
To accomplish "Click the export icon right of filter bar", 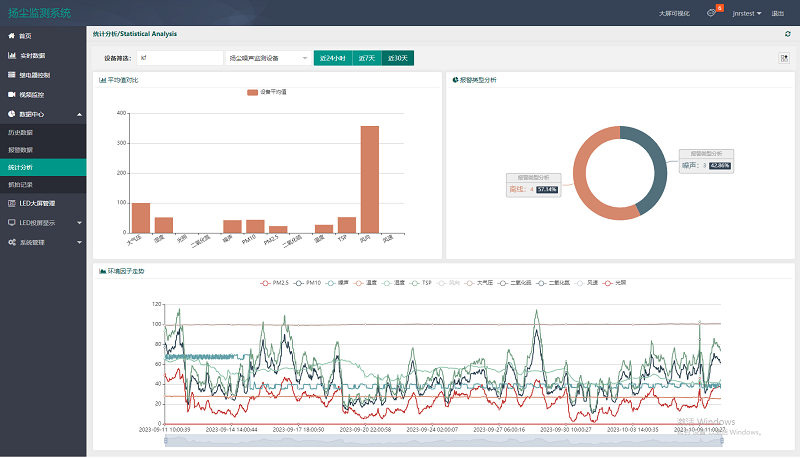I will tap(784, 58).
